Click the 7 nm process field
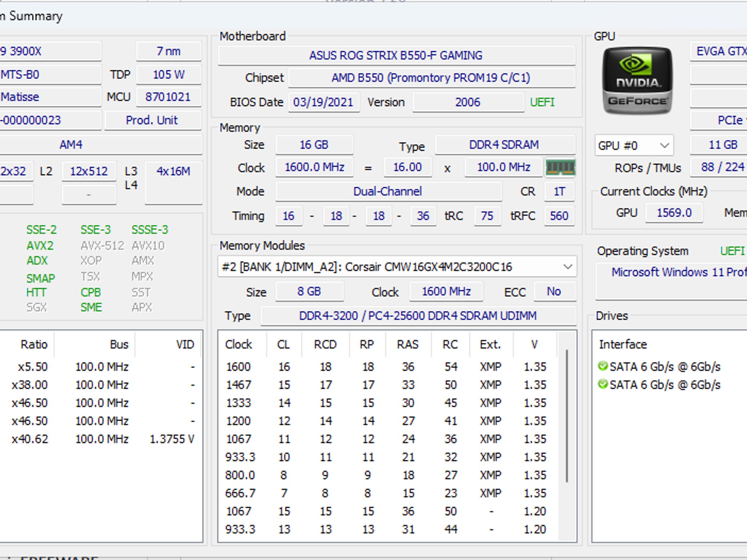 169,51
